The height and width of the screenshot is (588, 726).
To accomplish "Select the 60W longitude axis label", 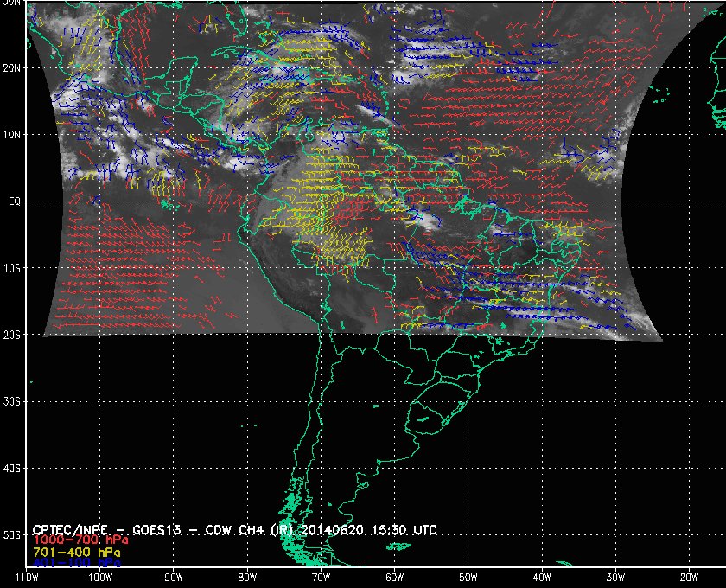I will (394, 577).
